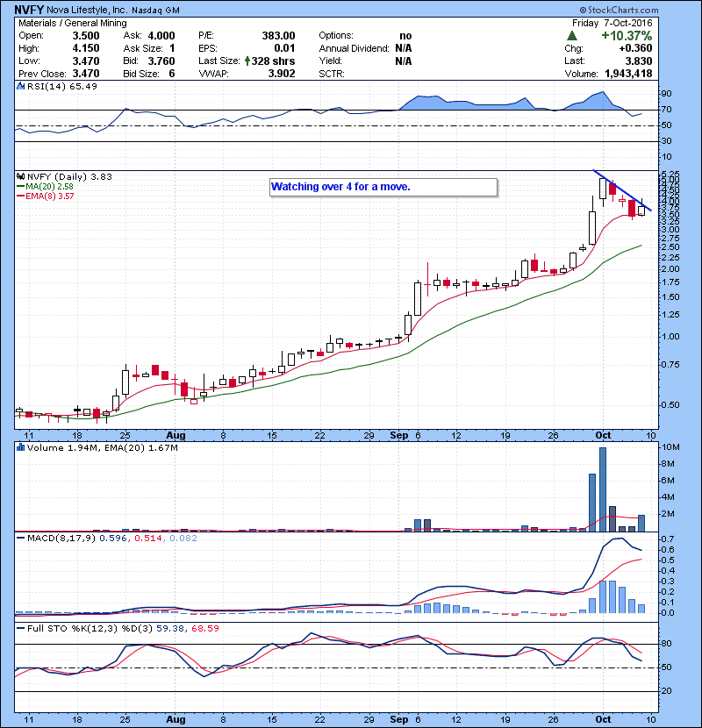This screenshot has width=702, height=728.
Task: Select the Ask price 4.000
Action: 161,36
